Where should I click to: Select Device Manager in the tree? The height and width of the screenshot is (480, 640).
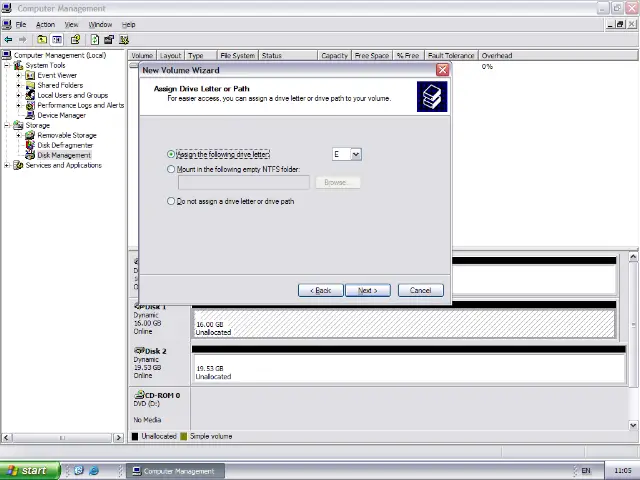(x=61, y=115)
